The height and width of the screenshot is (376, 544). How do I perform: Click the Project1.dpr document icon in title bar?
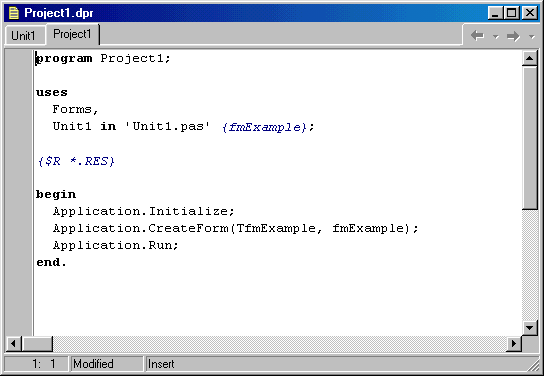[14, 13]
